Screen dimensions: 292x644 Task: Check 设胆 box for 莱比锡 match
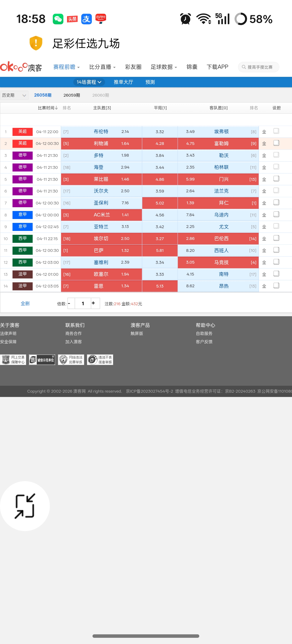pos(276,178)
